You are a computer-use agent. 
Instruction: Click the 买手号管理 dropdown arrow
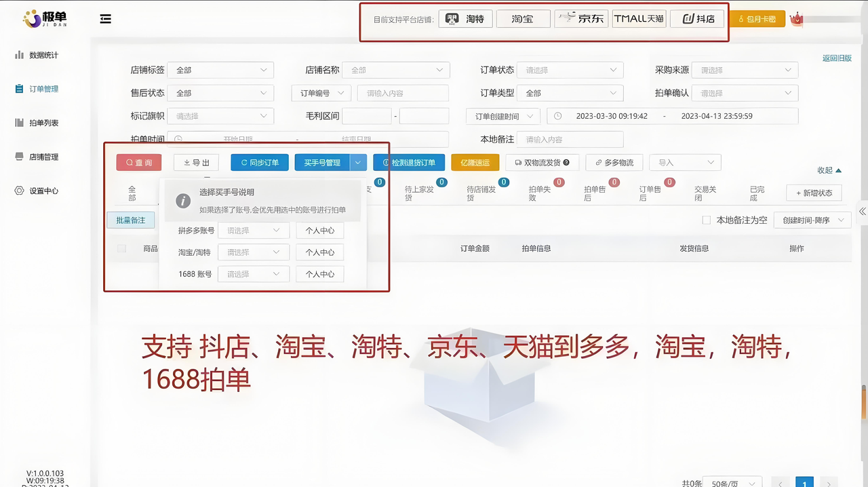tap(358, 163)
